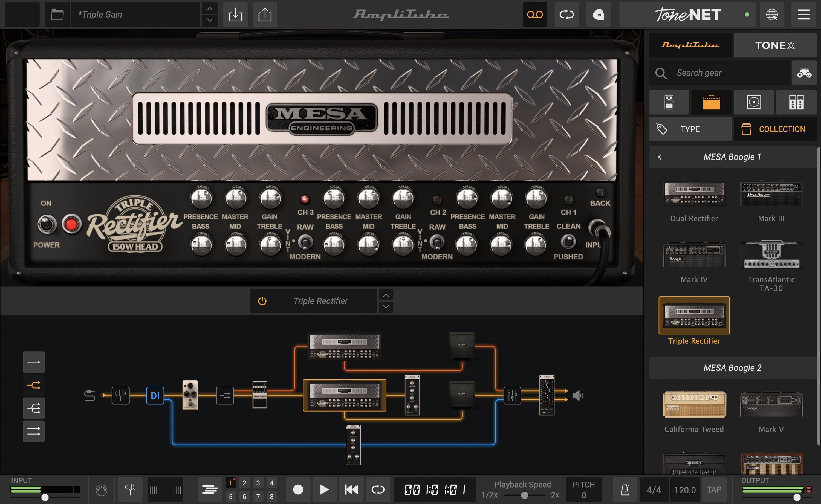
Task: Click the MIDI icon in the bottom bar
Action: pos(102,489)
